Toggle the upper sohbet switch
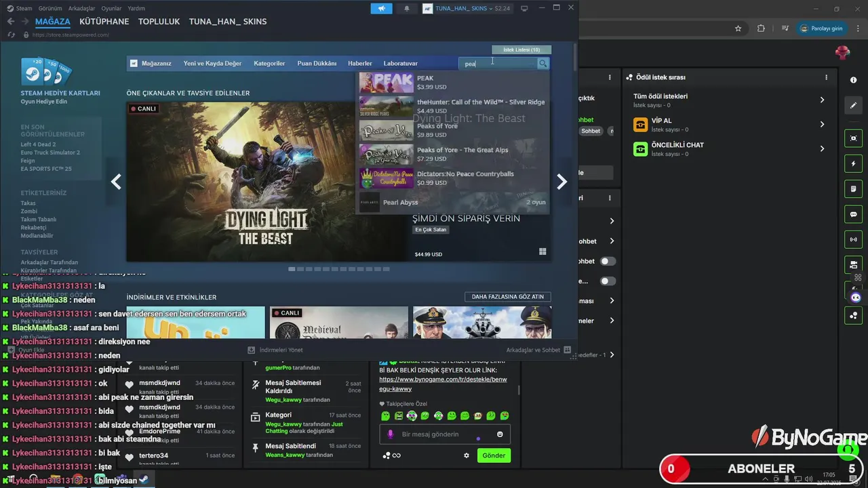Screen dimensions: 868x488 click(x=608, y=261)
